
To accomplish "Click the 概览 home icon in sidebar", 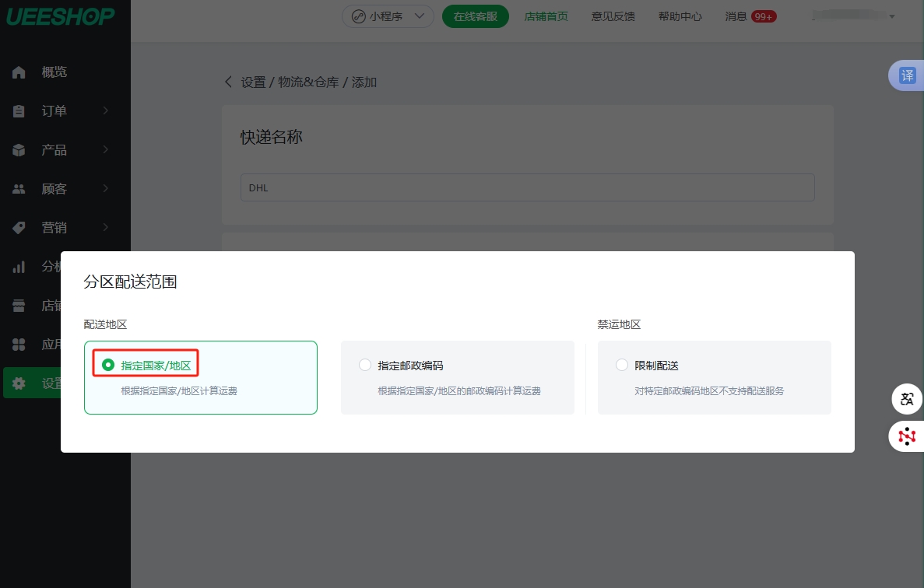I will click(19, 72).
